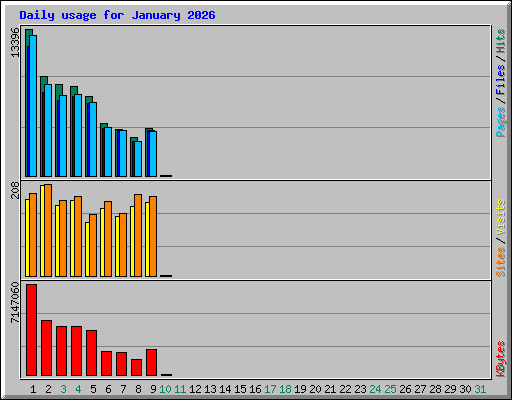The height and width of the screenshot is (400, 512).
Task: Click the day 4 cyan Pages bar
Action: (x=78, y=135)
